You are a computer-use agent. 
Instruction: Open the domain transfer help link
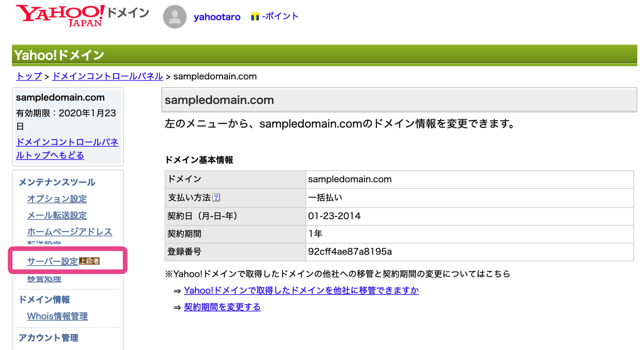pyautogui.click(x=301, y=291)
